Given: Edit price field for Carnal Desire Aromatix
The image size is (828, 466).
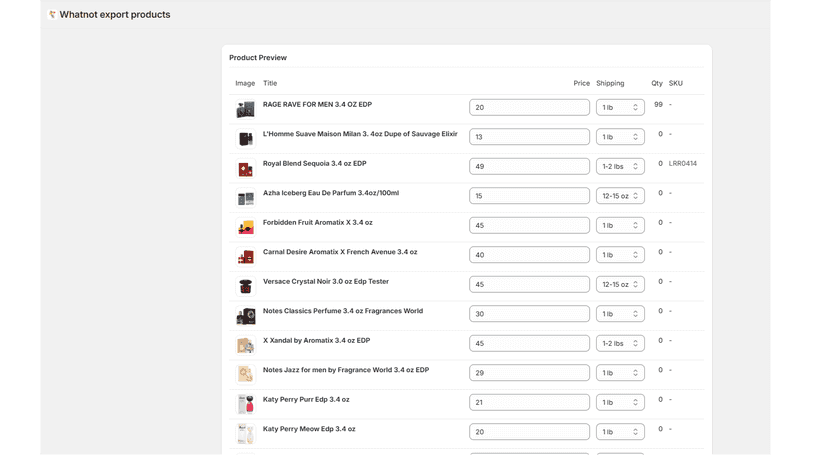Looking at the screenshot, I should [529, 255].
